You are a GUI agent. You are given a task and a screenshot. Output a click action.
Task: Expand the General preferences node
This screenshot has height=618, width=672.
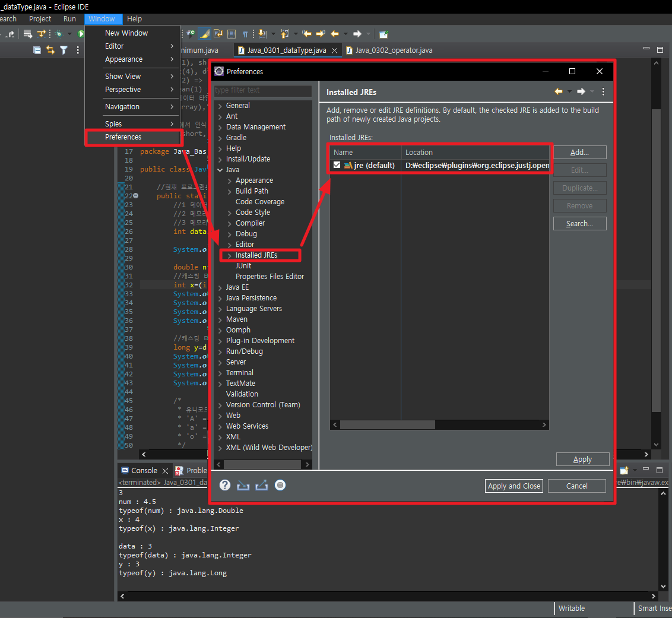(220, 106)
